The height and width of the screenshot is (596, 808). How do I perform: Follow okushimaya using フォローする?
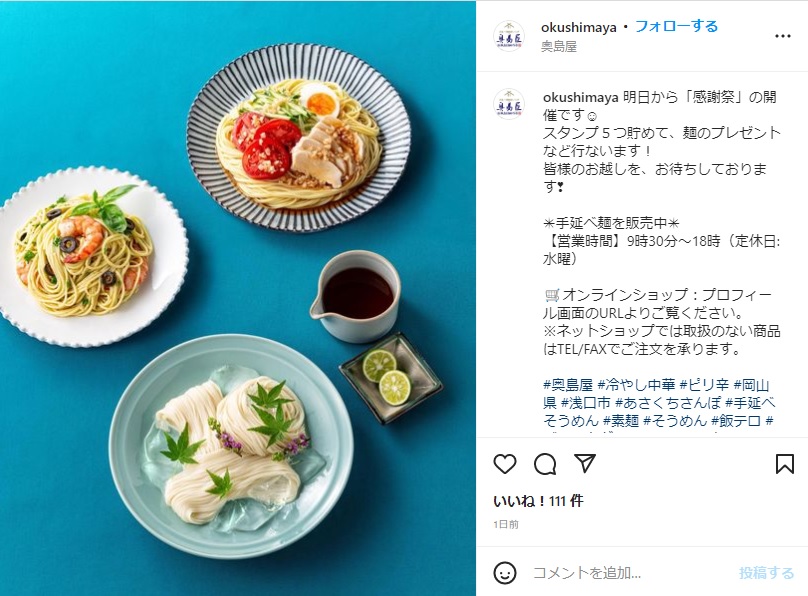[x=677, y=26]
